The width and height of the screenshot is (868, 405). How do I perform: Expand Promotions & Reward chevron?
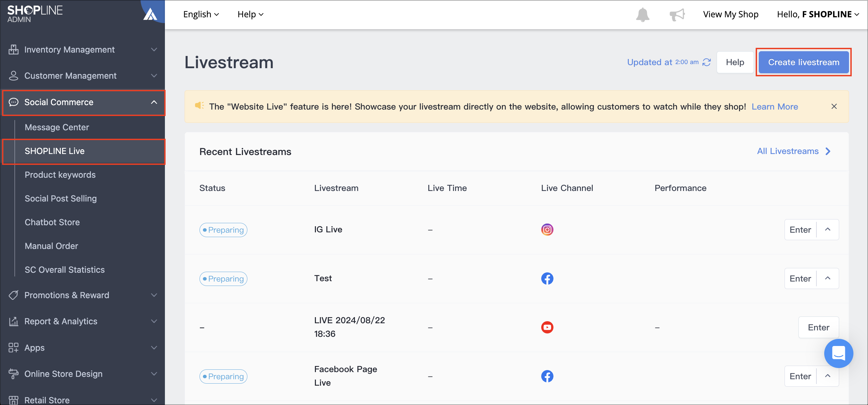click(x=154, y=295)
